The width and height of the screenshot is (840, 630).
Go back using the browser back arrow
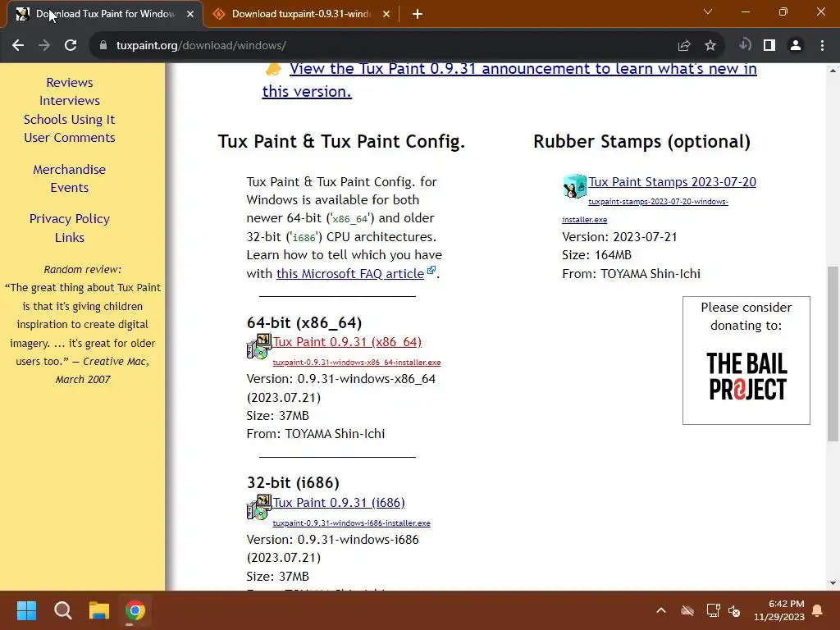tap(18, 46)
